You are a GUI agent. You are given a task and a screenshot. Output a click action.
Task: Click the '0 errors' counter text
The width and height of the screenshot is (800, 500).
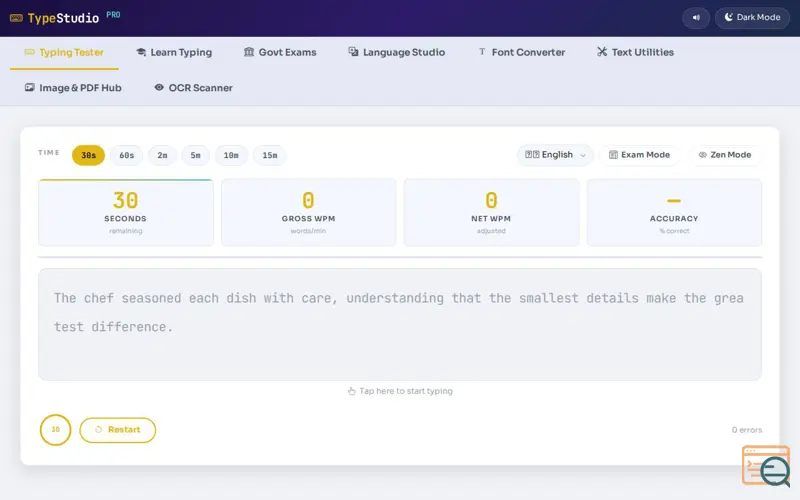tap(746, 430)
